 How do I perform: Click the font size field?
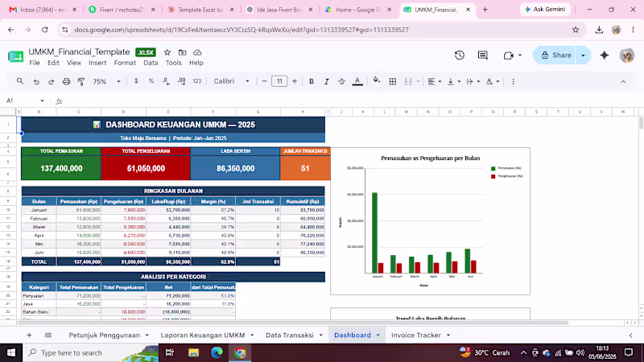point(279,81)
